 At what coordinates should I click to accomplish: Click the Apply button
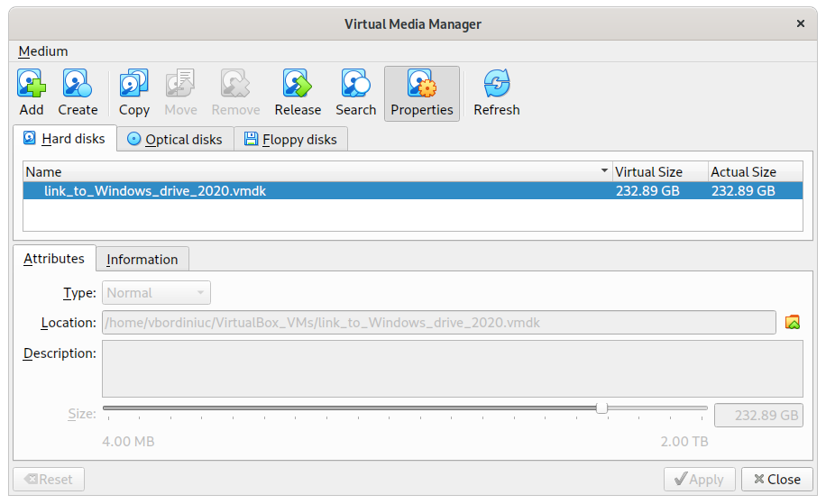(x=699, y=480)
